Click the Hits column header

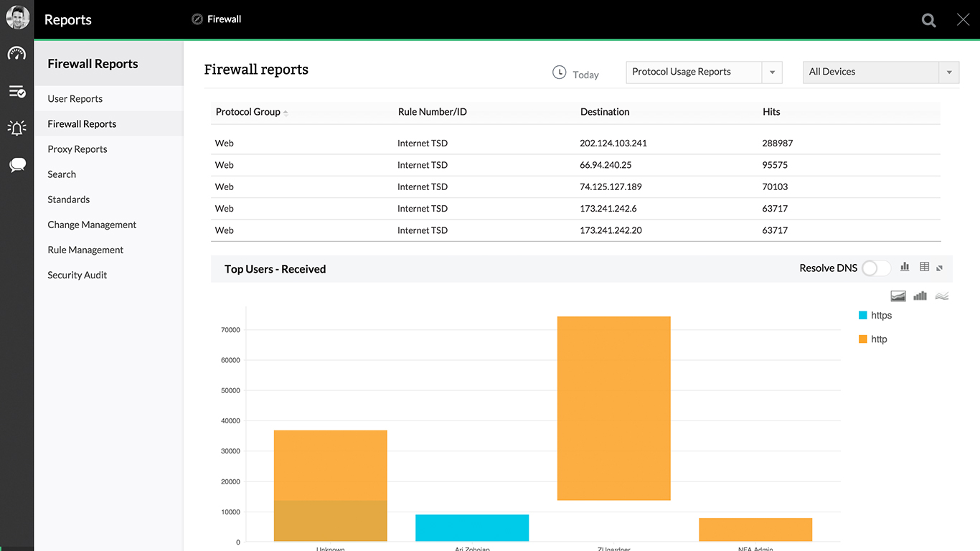point(771,112)
